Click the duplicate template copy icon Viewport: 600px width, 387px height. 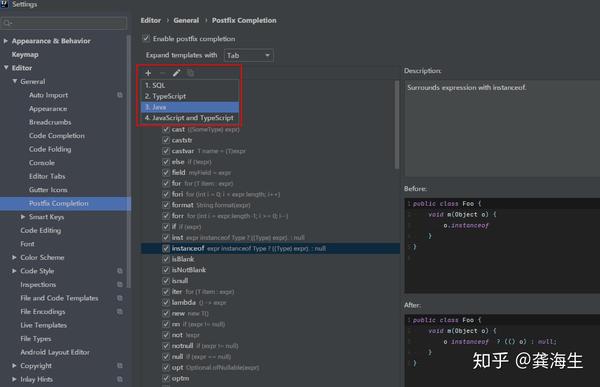click(190, 73)
